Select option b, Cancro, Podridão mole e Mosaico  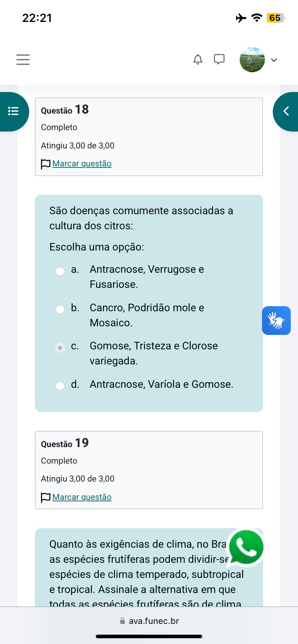tap(60, 309)
